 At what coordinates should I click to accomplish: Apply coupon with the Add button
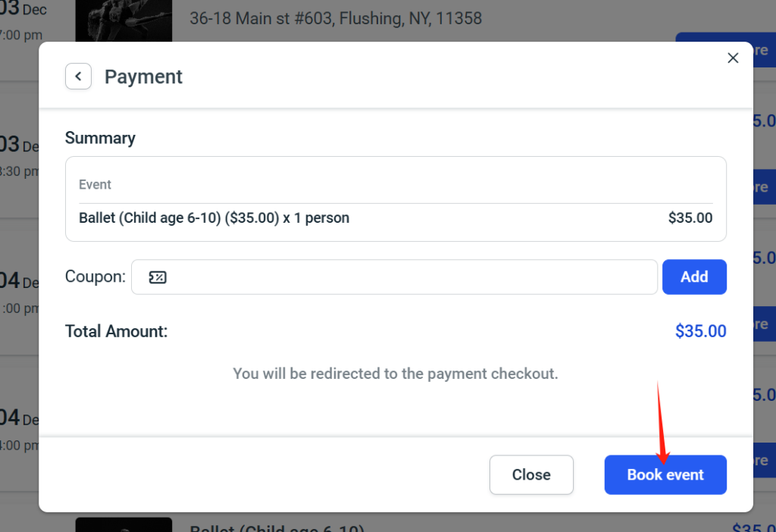click(x=694, y=277)
